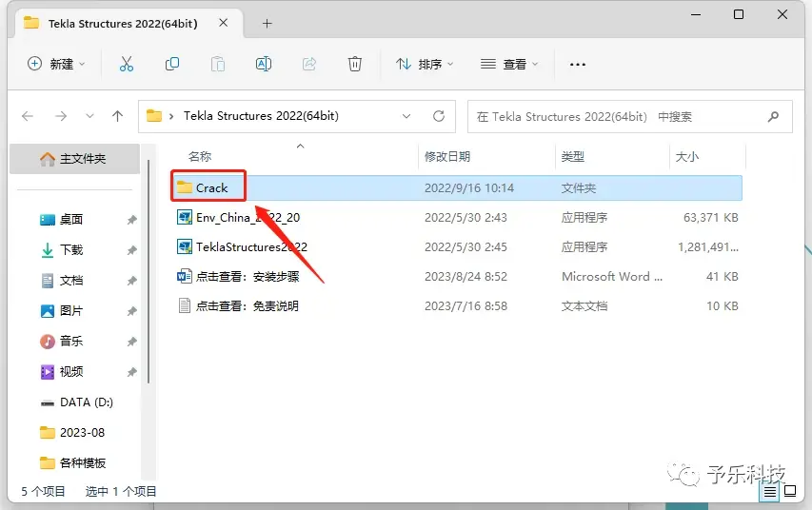Click the Share icon
The image size is (812, 510).
(309, 64)
